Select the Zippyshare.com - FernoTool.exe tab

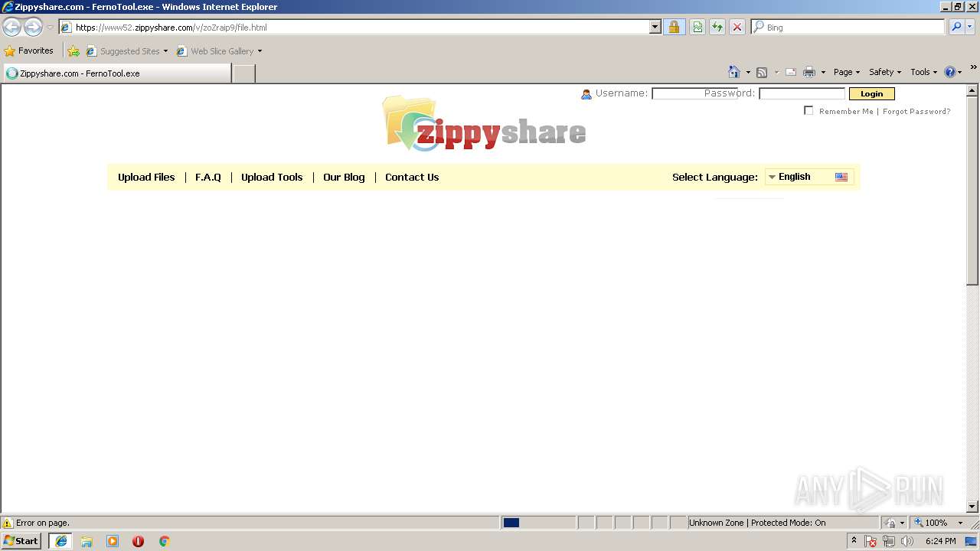tap(116, 73)
